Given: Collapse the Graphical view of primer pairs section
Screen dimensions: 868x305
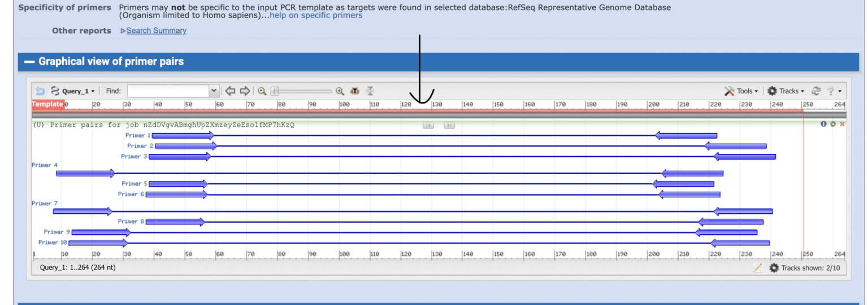Looking at the screenshot, I should [x=29, y=61].
